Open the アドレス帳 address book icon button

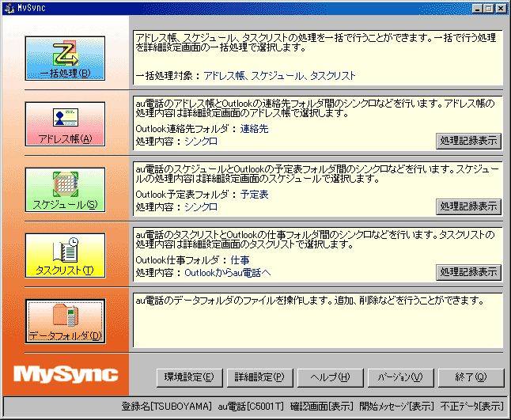65,124
